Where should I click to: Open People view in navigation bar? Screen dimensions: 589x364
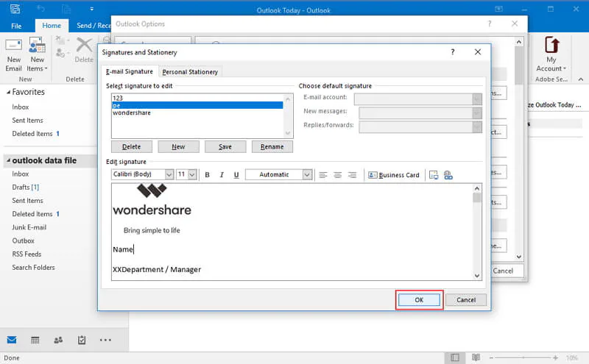click(x=58, y=340)
